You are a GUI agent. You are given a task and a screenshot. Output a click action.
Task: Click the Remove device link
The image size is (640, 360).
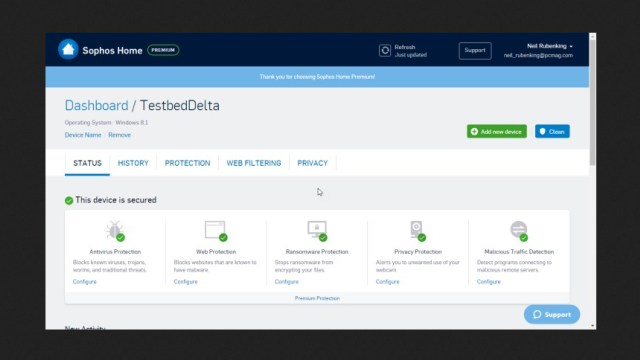pyautogui.click(x=120, y=135)
